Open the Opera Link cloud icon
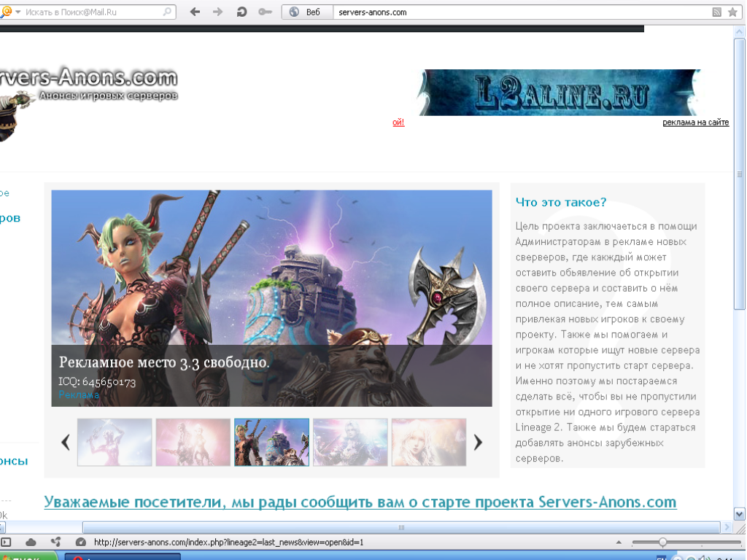Viewport: 747px width, 560px height. coord(31,542)
